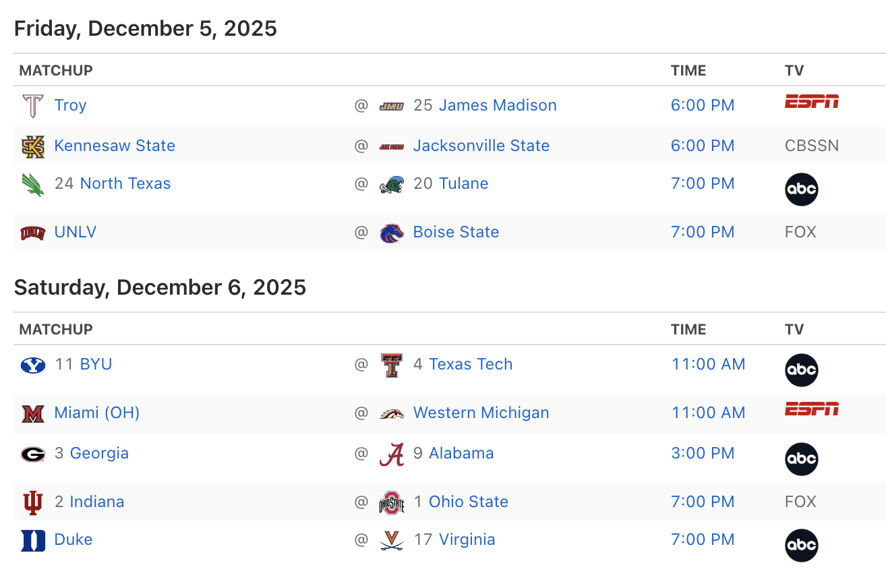Click the Boise State Broncos logo
The width and height of the screenshot is (886, 588).
tap(391, 233)
